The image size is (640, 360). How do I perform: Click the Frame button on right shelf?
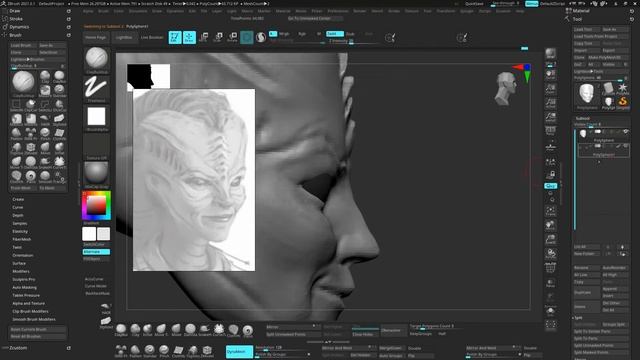551,211
